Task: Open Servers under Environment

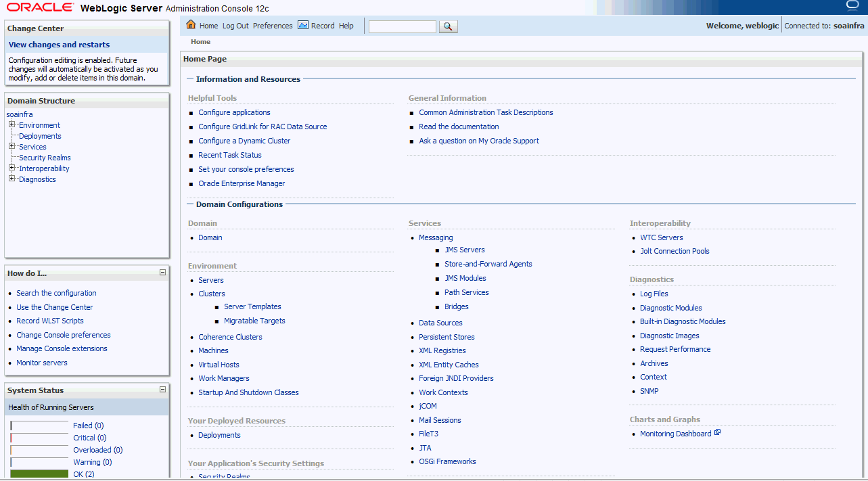Action: click(x=211, y=280)
